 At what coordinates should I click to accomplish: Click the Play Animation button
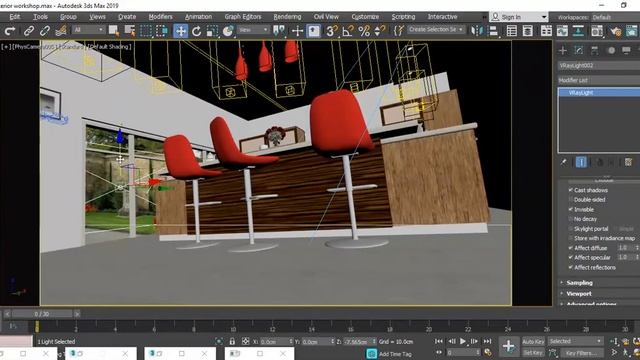(x=463, y=341)
